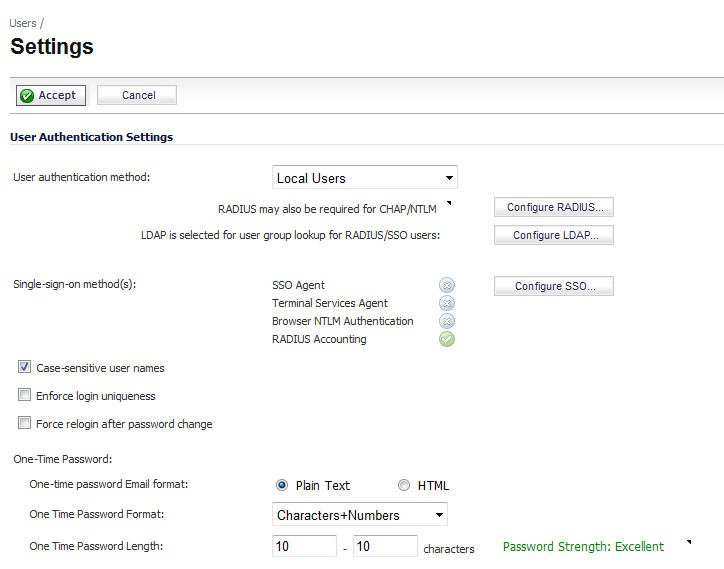Screen dimensions: 724x569
Task: Cancel the settings changes
Action: [137, 95]
